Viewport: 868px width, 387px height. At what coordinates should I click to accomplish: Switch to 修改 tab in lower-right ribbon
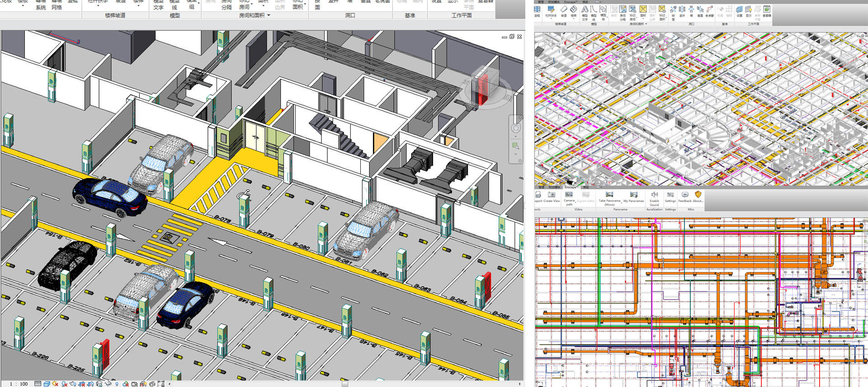[586, 187]
